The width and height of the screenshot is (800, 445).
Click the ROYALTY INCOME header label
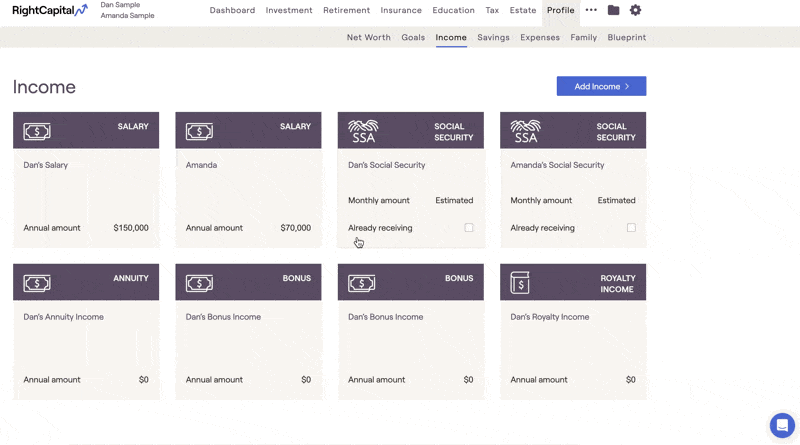(x=617, y=284)
